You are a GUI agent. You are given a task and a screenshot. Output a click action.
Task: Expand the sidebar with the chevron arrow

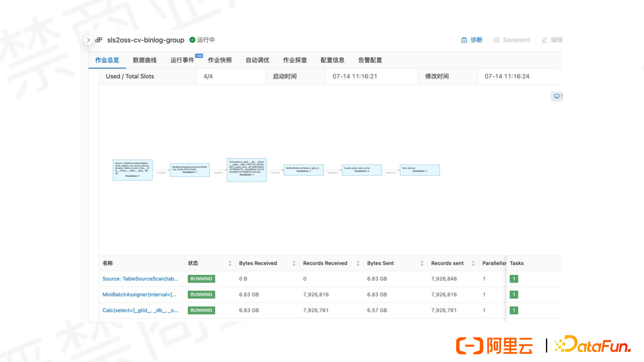click(x=88, y=40)
